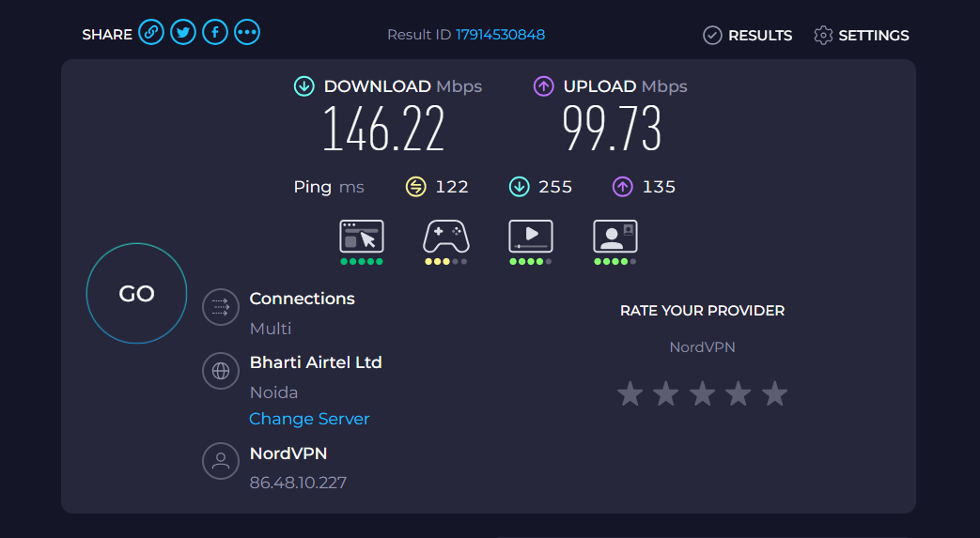Click the NordVPN user profile icon
Image resolution: width=980 pixels, height=538 pixels.
(221, 461)
